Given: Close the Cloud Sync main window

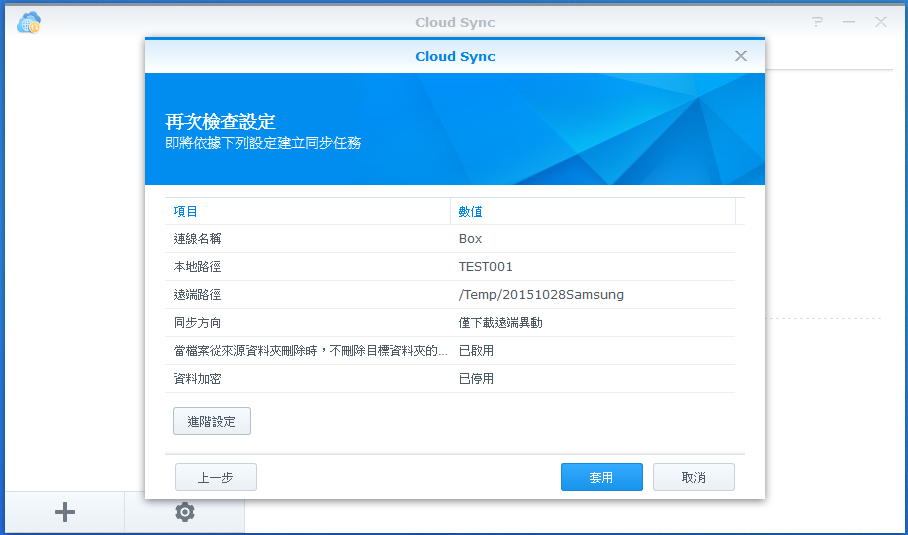Looking at the screenshot, I should click(x=881, y=22).
